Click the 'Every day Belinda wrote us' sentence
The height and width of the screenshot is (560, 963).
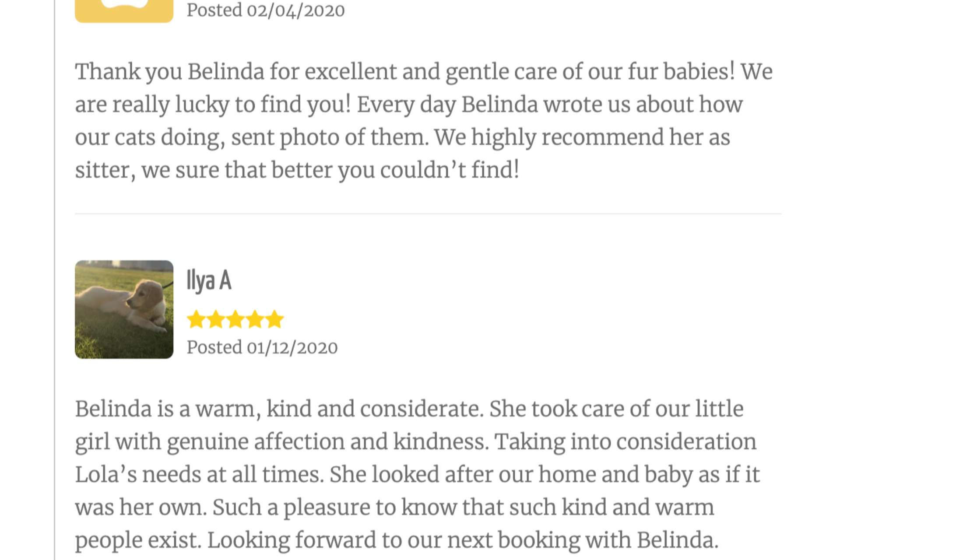[x=550, y=105]
